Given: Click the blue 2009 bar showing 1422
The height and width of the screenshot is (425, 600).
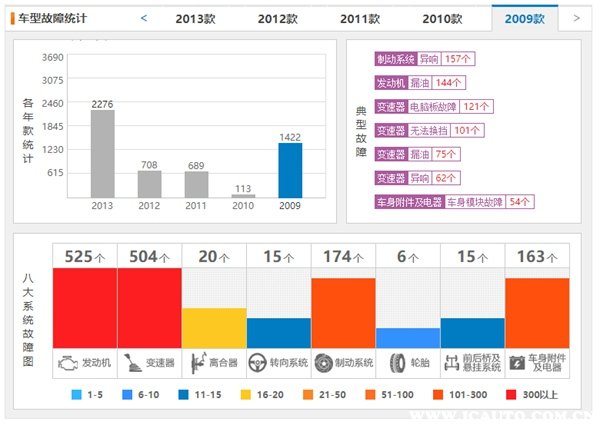Looking at the screenshot, I should (290, 170).
